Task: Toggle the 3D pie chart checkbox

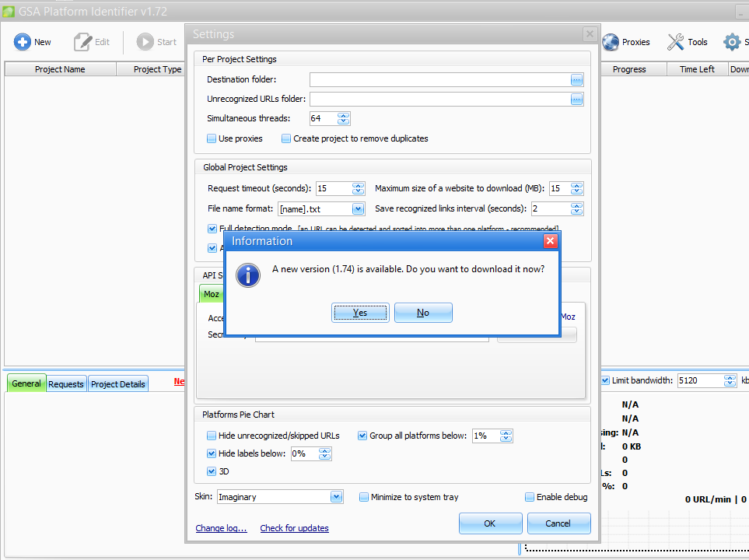Action: tap(211, 471)
